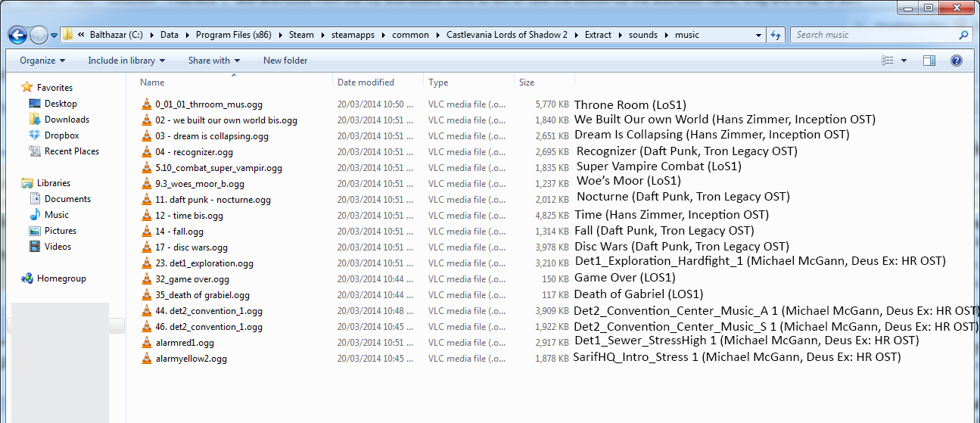Select file name 04 - recognizer.ogg
The image size is (980, 423).
pos(194,152)
